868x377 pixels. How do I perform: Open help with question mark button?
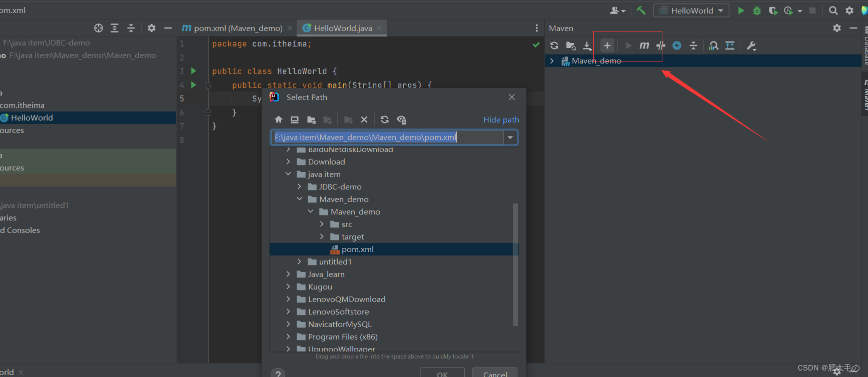coord(278,373)
